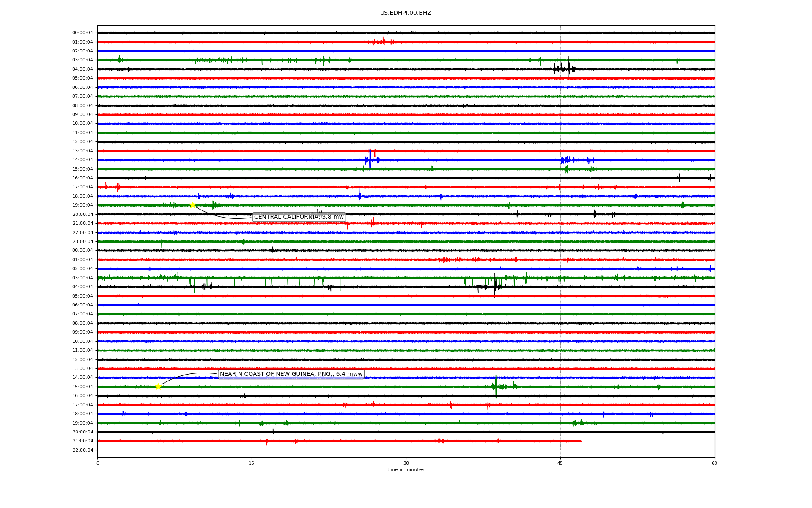812x508 pixels.
Task: Click the yellow star marking New Guinea event
Action: (158, 387)
